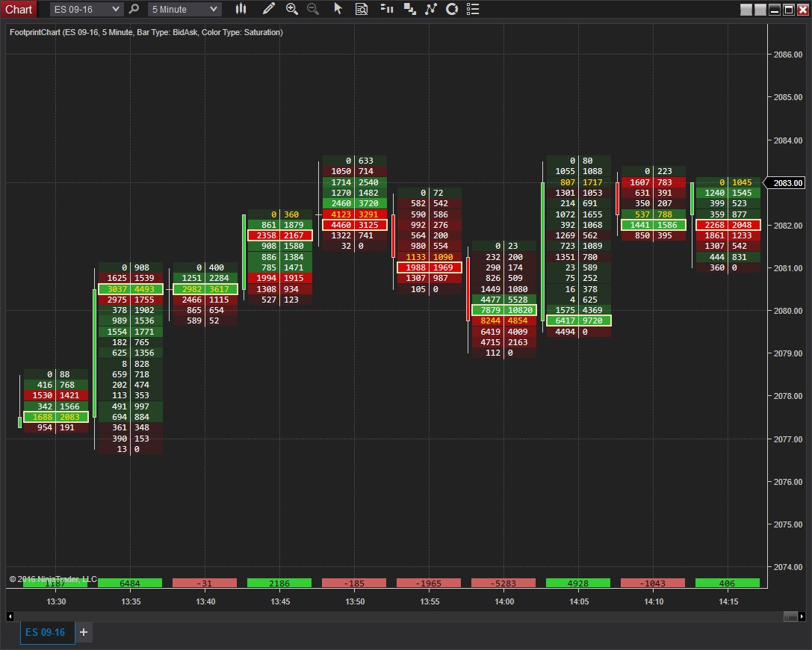The image size is (812, 650).
Task: Click the highlighted 4460 3125 footprint cell
Action: [x=355, y=225]
